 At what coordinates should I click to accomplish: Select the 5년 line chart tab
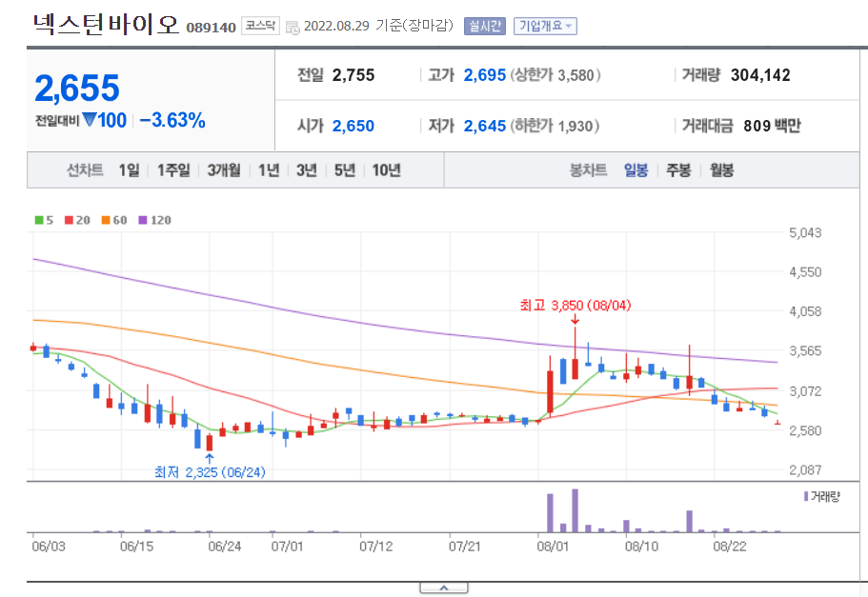[x=344, y=170]
